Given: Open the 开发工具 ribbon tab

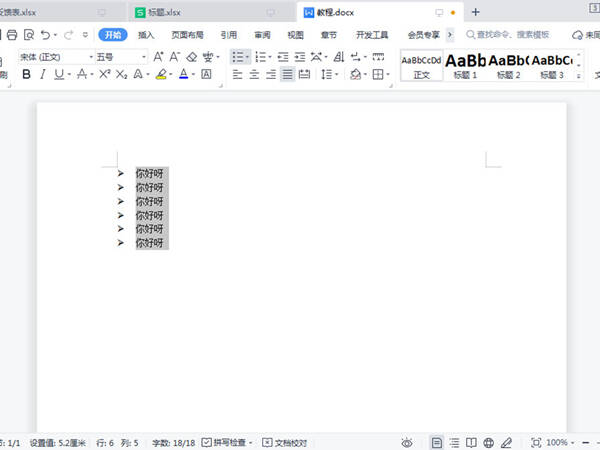Looking at the screenshot, I should tap(372, 35).
